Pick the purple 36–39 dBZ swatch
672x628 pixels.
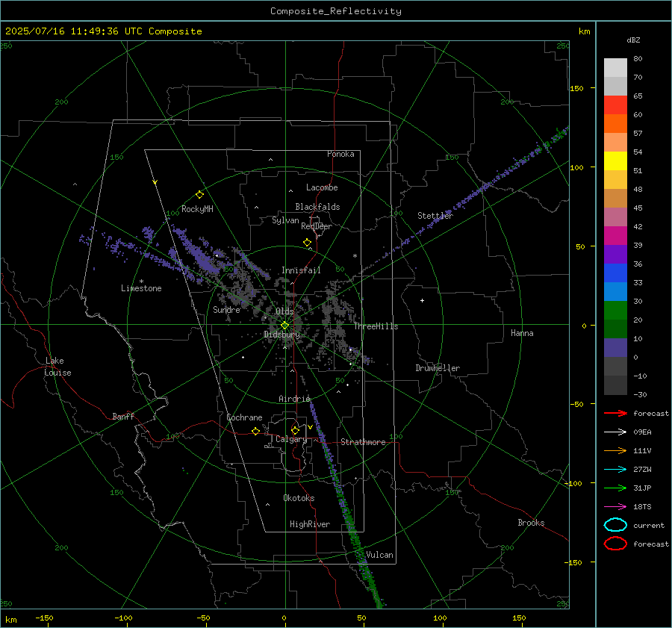pos(615,255)
